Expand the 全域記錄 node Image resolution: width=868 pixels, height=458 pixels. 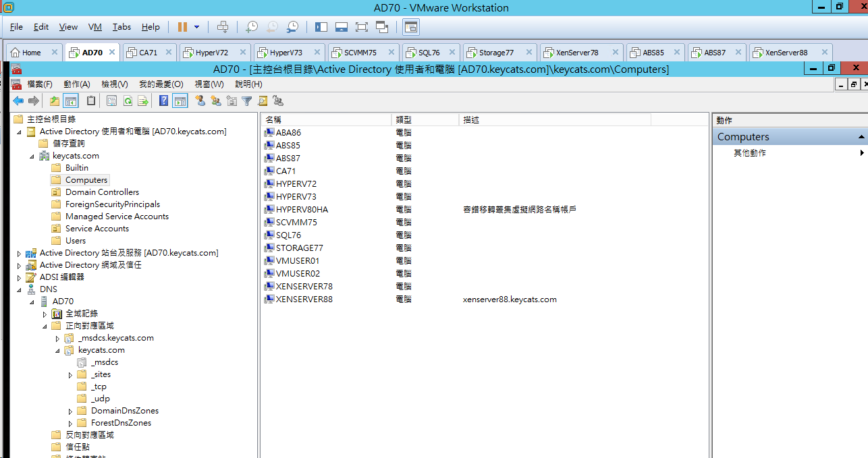pos(45,314)
